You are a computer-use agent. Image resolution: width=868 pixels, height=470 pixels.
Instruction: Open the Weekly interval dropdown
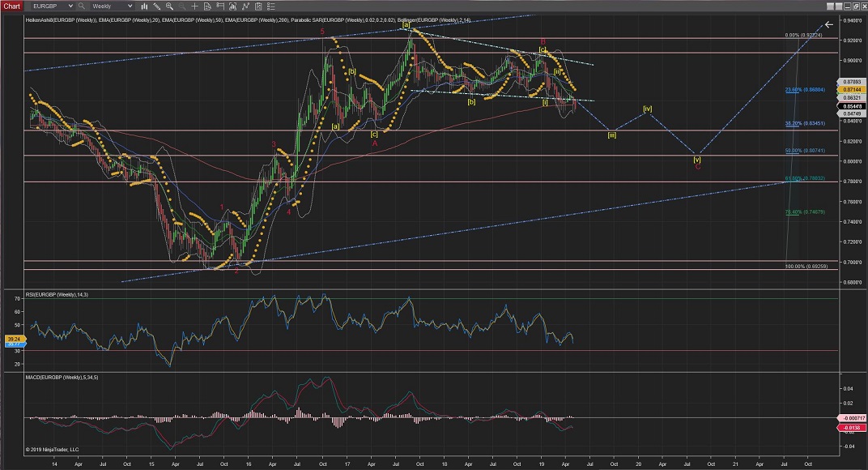click(111, 6)
